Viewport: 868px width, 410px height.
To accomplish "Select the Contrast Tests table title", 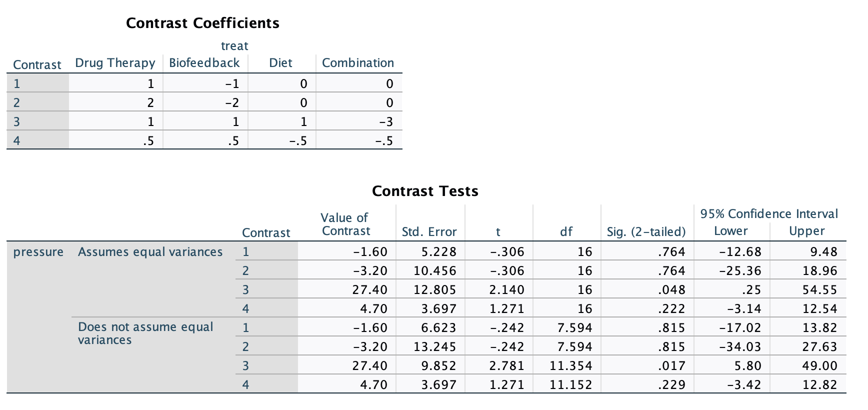I will click(x=425, y=191).
